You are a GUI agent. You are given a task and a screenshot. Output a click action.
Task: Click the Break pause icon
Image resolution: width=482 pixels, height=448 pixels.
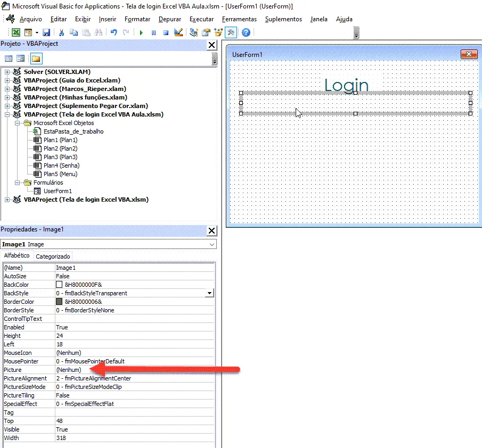click(153, 32)
